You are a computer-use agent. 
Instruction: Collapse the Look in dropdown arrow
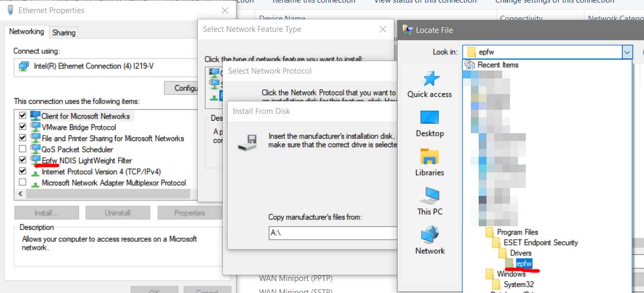click(627, 52)
